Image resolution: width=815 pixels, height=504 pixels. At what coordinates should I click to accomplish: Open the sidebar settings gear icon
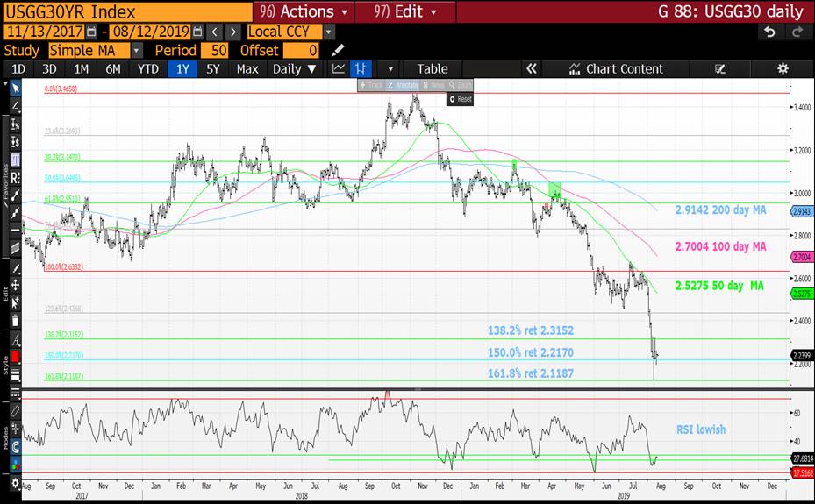click(x=16, y=483)
